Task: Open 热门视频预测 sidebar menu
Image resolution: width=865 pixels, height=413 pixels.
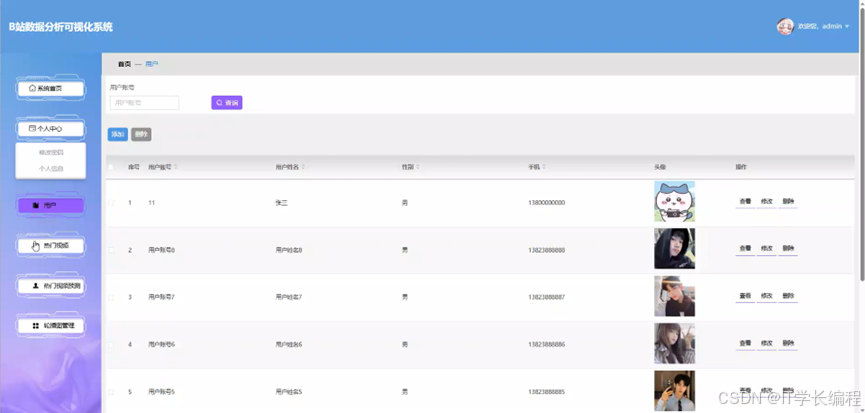Action: (x=51, y=286)
